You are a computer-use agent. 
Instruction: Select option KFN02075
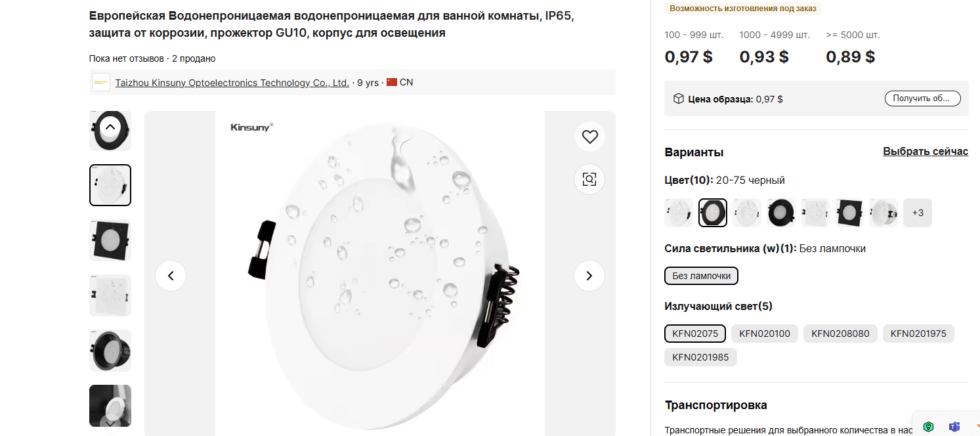click(x=695, y=334)
